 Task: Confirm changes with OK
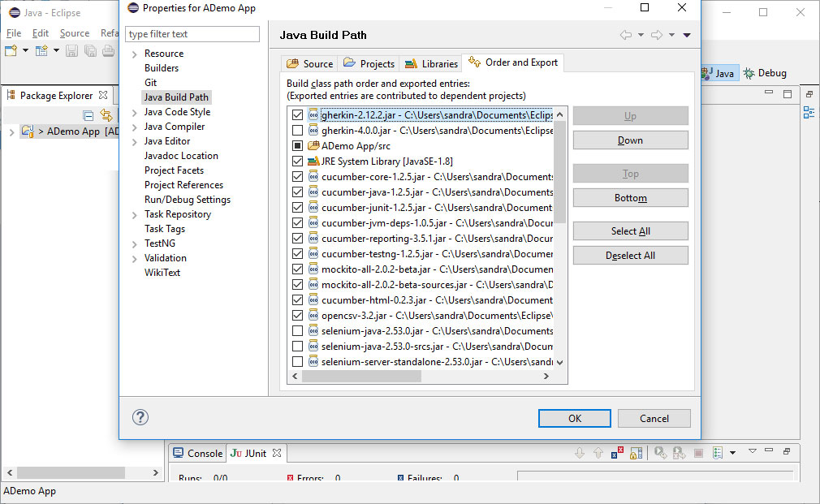[574, 418]
